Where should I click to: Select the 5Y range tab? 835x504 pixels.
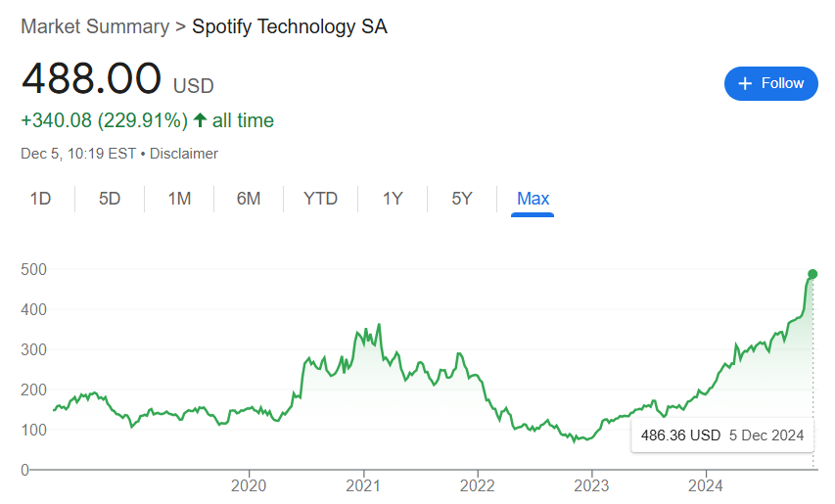(462, 199)
